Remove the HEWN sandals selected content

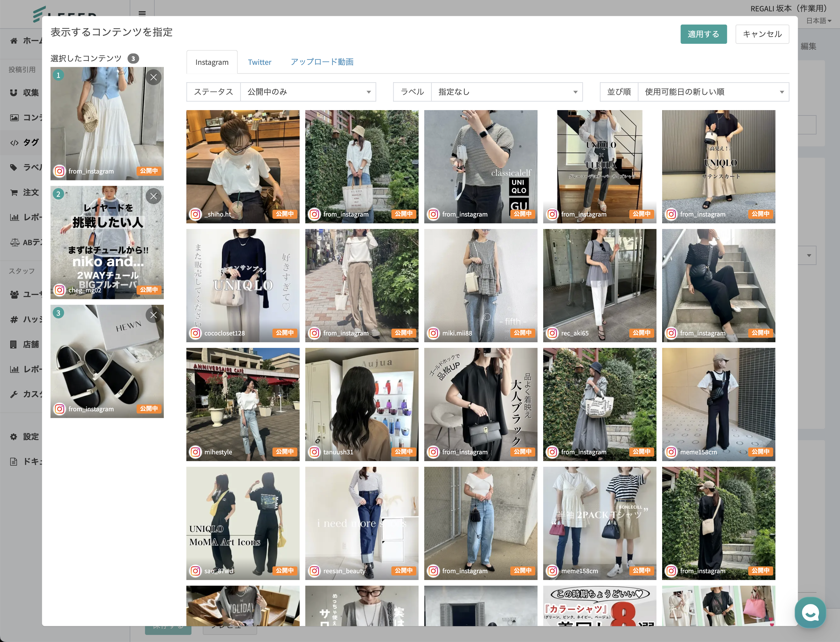click(x=153, y=315)
